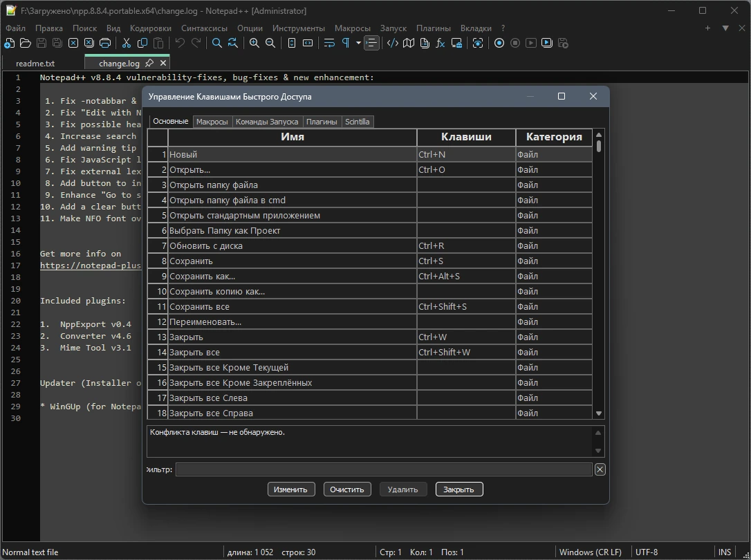The height and width of the screenshot is (560, 751).
Task: Toggle the Word wrap toolbar icon
Action: tap(329, 43)
